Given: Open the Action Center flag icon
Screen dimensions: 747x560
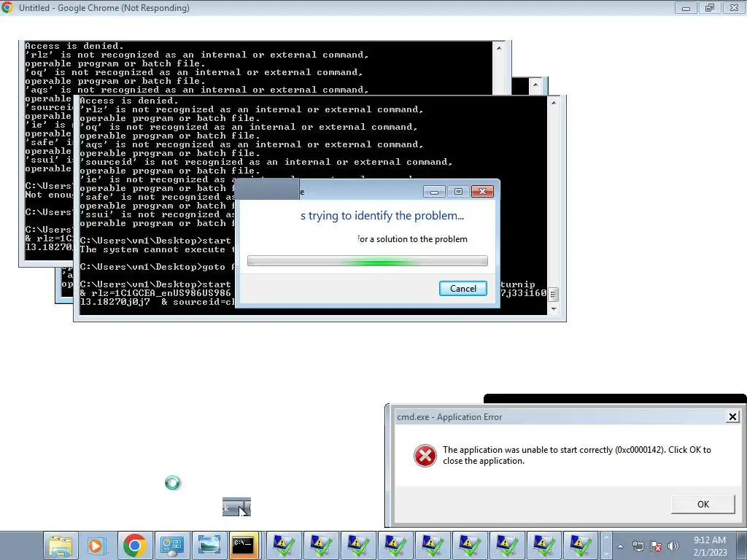Looking at the screenshot, I should [656, 546].
